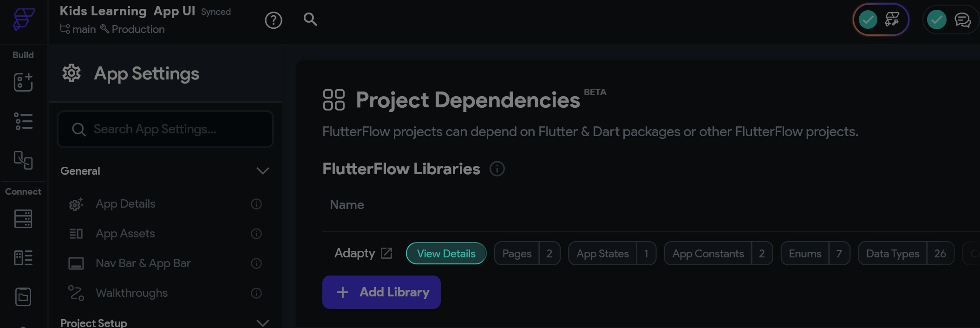Open the Data Types sidebar icon
The width and height of the screenshot is (980, 328).
coord(23,258)
